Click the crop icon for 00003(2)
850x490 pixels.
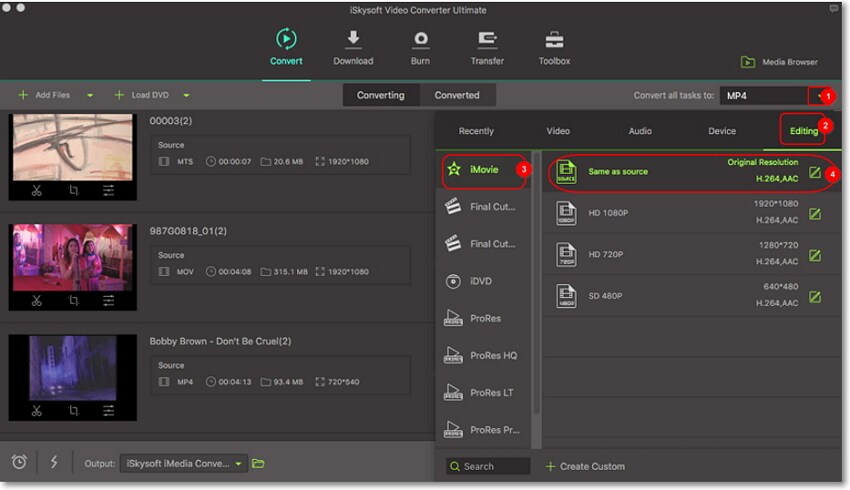coord(73,190)
